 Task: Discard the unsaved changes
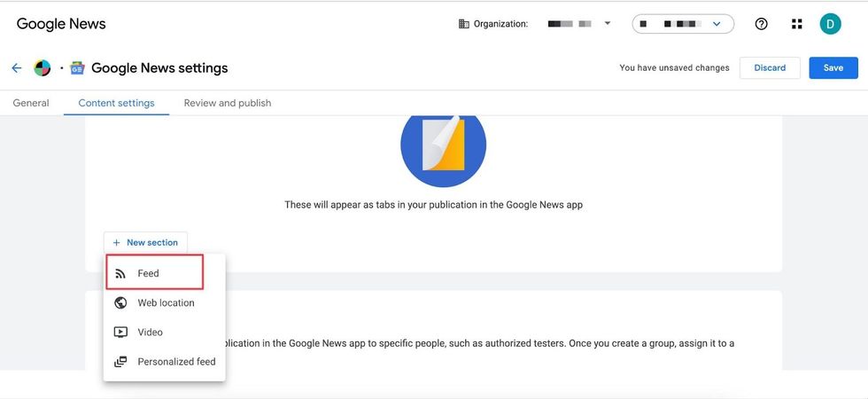[770, 68]
